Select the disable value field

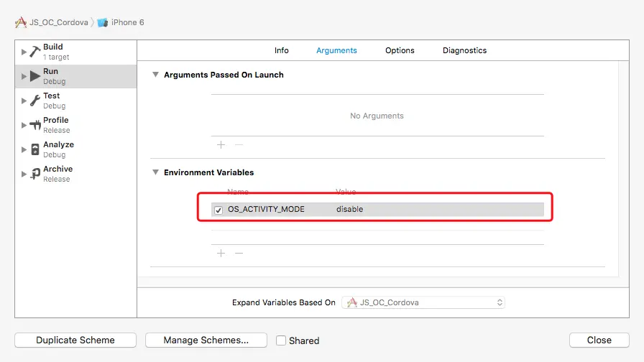click(350, 210)
